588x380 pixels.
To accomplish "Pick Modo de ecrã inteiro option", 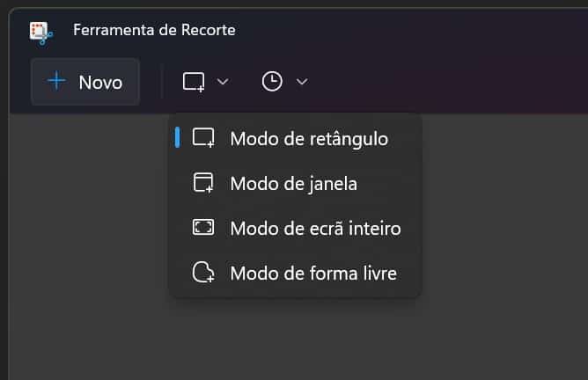I will [x=315, y=228].
